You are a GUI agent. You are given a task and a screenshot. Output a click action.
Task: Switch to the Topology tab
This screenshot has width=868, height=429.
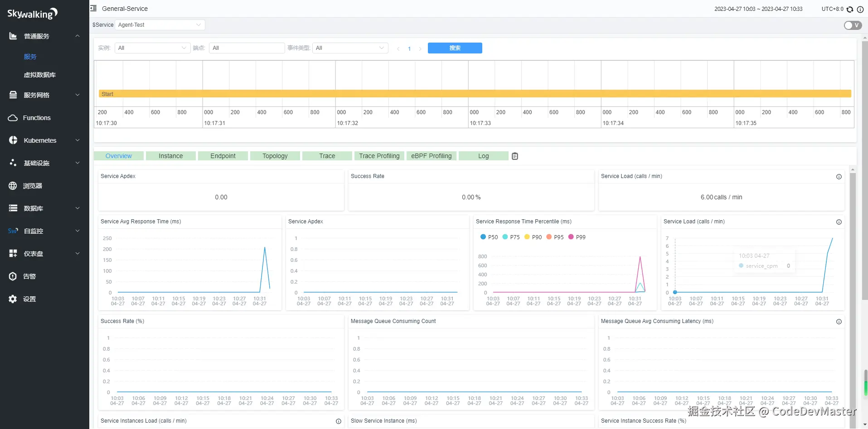[x=275, y=156]
